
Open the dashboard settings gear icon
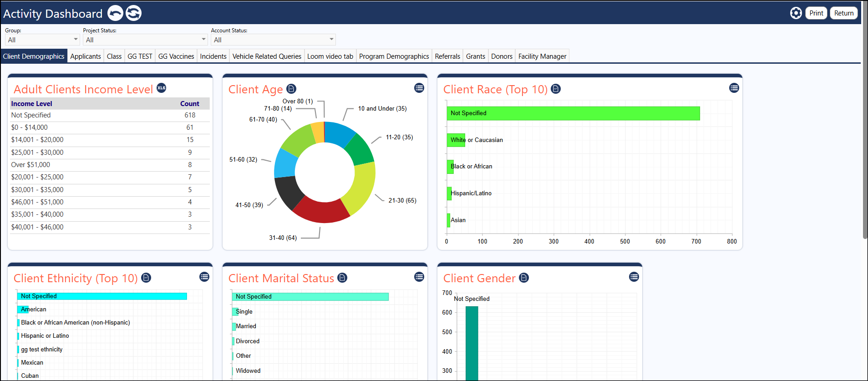coord(796,13)
